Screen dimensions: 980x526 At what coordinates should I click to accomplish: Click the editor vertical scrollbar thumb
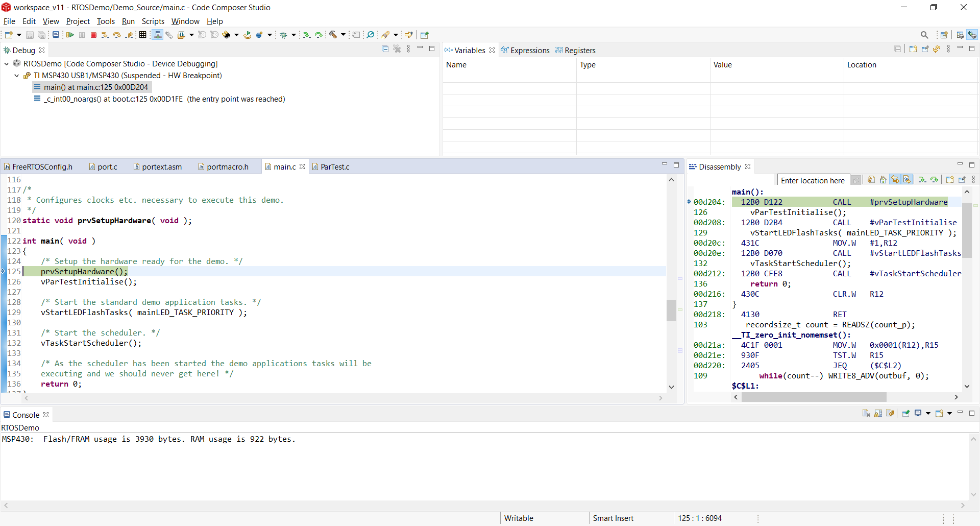click(671, 310)
